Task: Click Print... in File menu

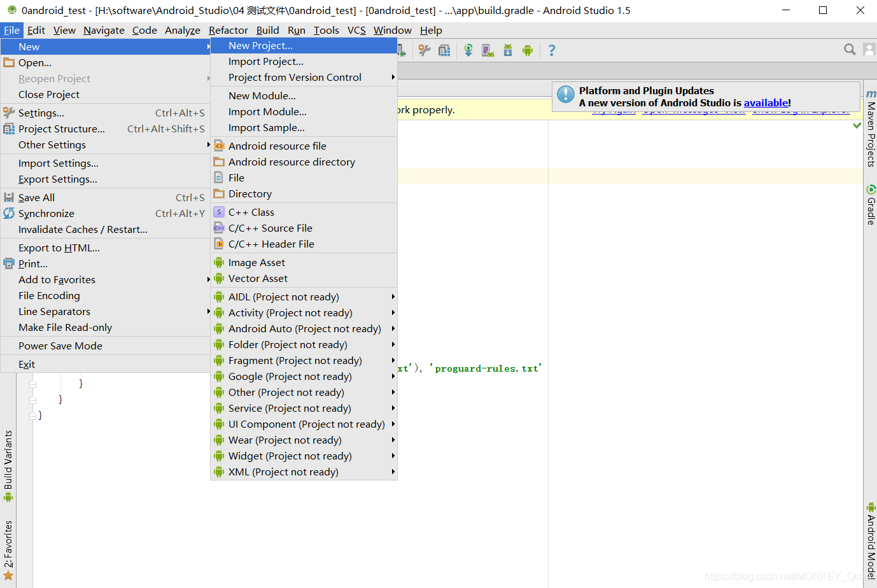Action: point(105,263)
